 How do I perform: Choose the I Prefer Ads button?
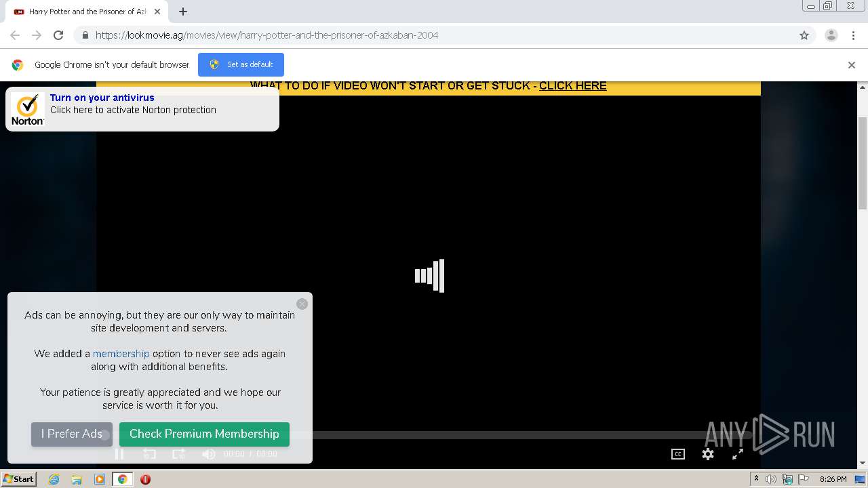coord(72,434)
